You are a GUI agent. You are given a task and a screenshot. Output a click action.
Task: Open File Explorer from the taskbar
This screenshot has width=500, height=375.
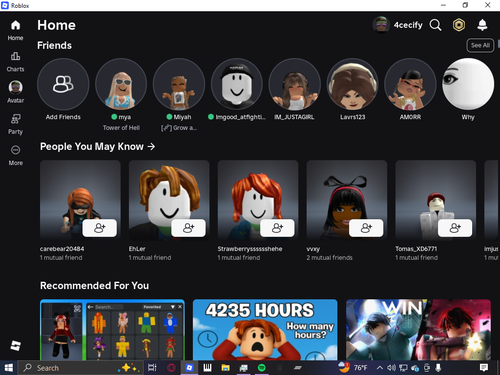pos(225,368)
